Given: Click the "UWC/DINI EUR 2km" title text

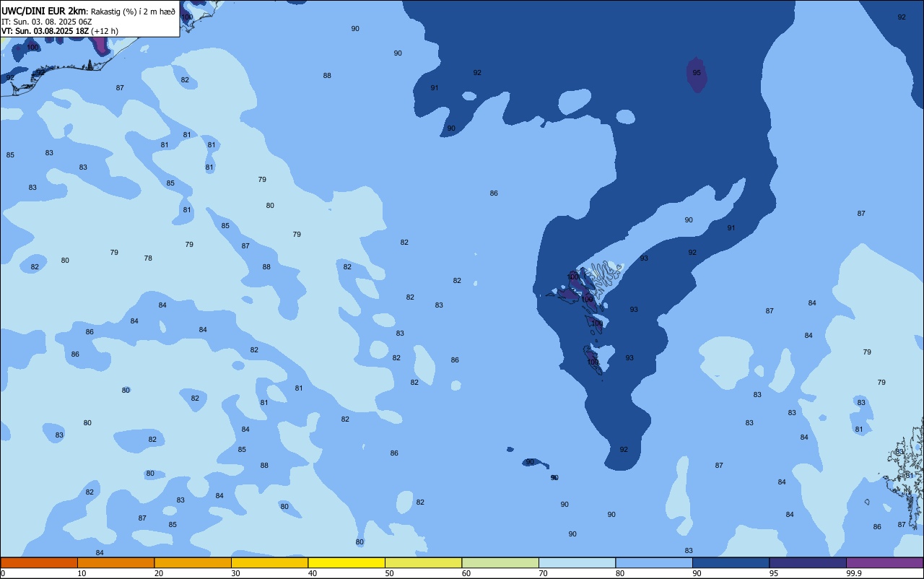Looking at the screenshot, I should 43,10.
